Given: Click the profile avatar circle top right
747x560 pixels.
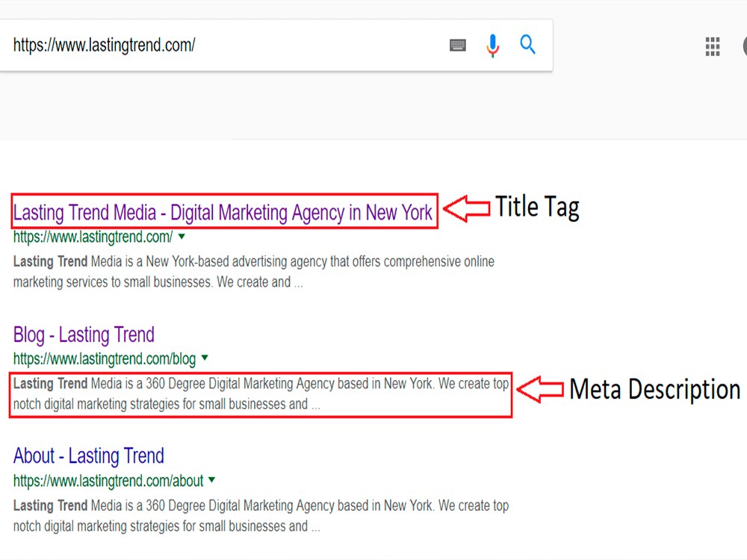Looking at the screenshot, I should [744, 46].
